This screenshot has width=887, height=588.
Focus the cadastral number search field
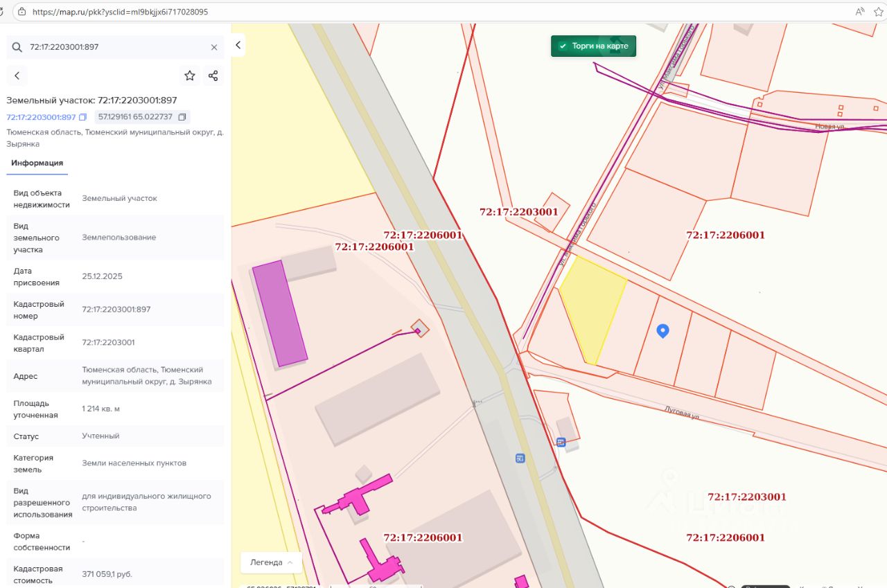pos(116,47)
